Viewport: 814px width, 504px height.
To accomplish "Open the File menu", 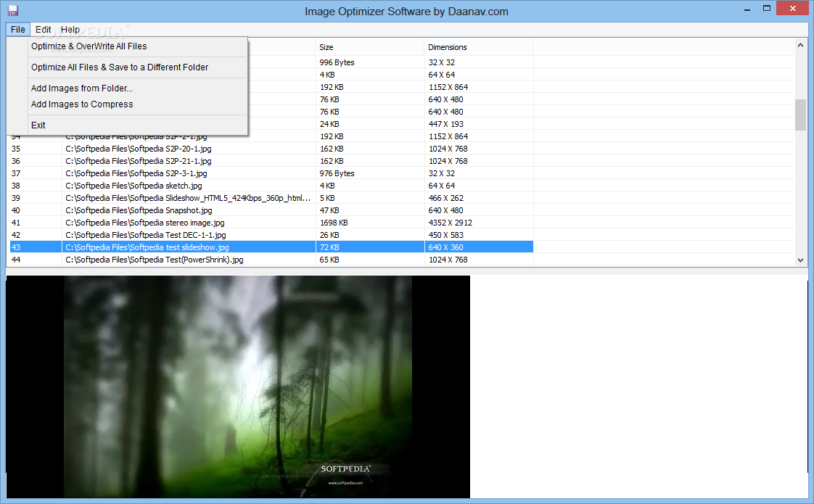I will click(x=17, y=30).
